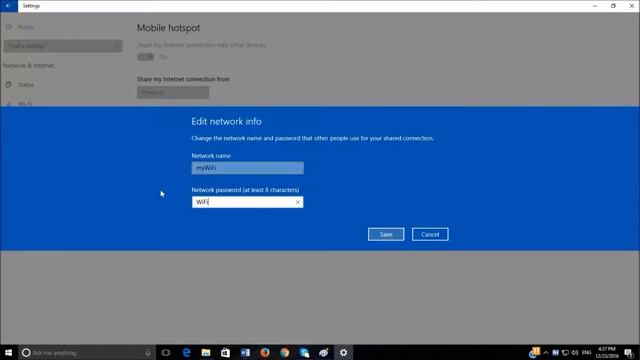This screenshot has height=360, width=640.
Task: Open the taskbar clock and date
Action: [607, 353]
